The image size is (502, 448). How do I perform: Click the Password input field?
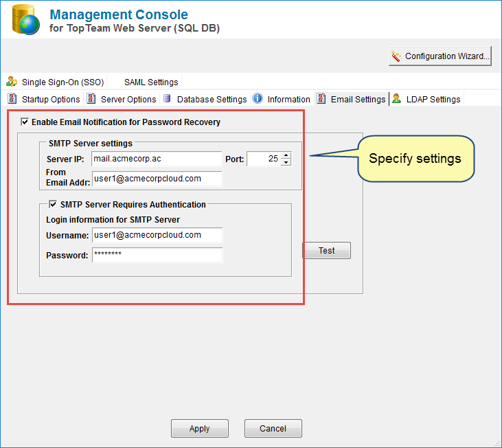click(157, 255)
